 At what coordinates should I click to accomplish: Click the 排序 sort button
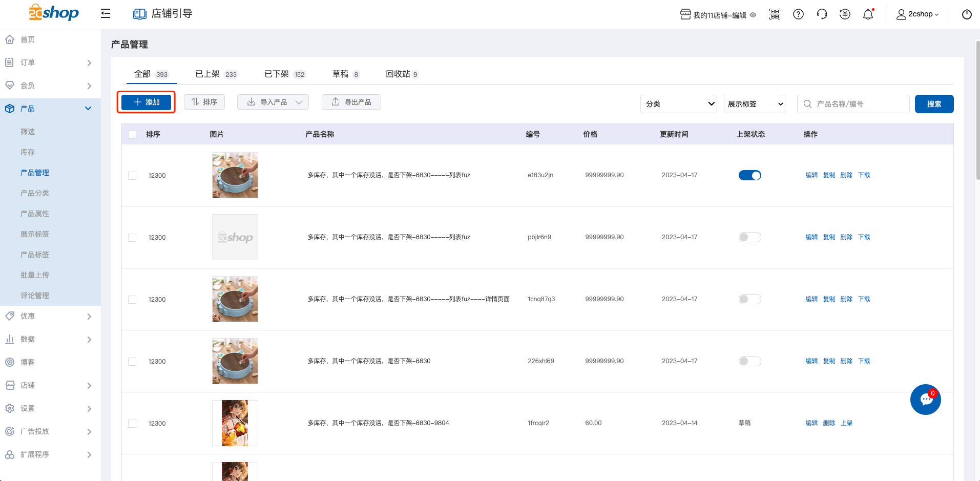click(204, 102)
